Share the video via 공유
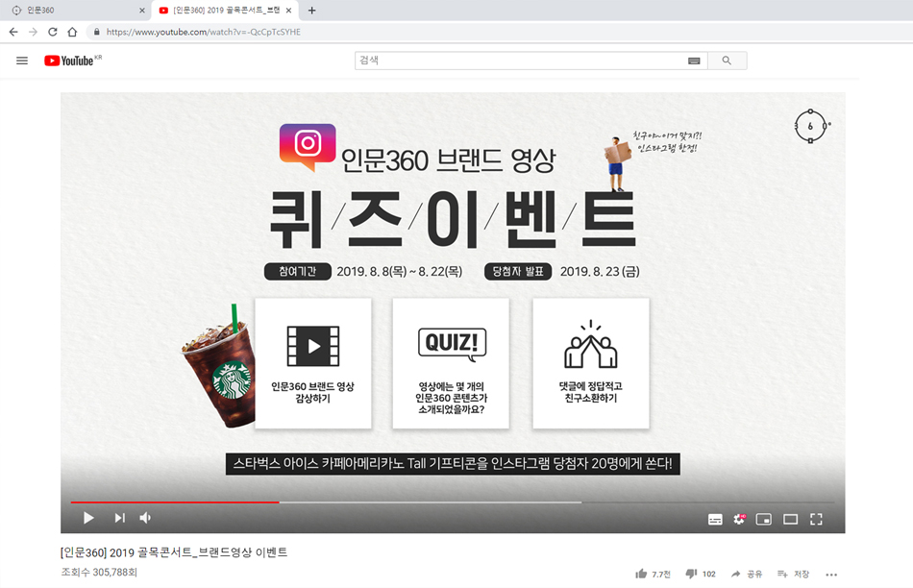Image resolution: width=913 pixels, height=588 pixels. tap(747, 574)
